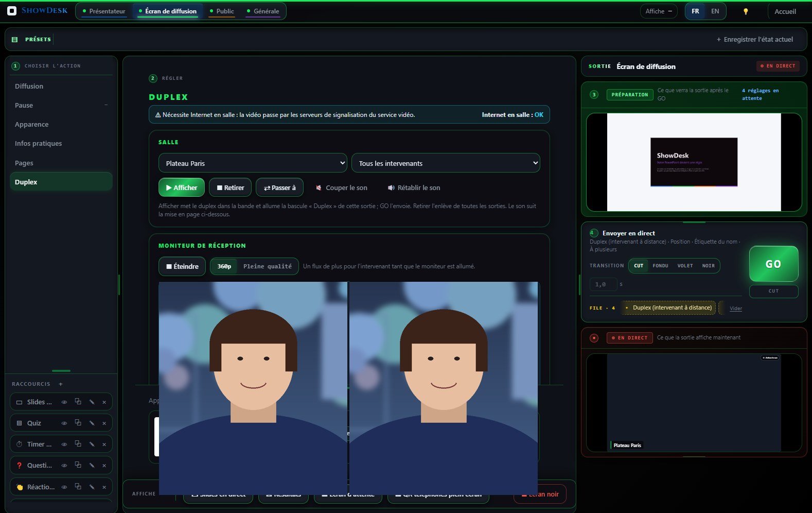Set reception monitor to 360p

pyautogui.click(x=224, y=266)
